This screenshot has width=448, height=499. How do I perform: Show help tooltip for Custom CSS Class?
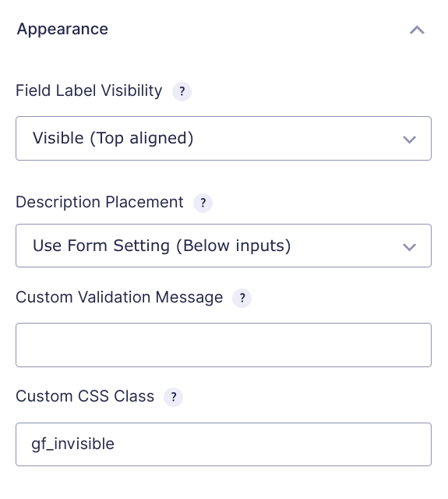point(173,397)
